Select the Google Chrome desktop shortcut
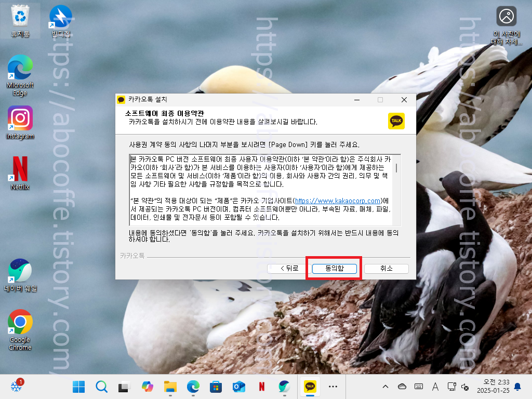 (x=20, y=330)
